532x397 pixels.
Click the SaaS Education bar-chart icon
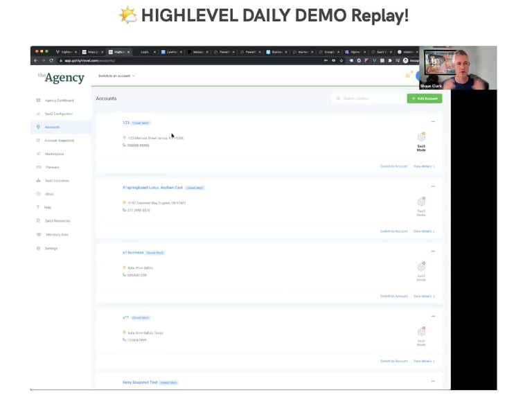click(38, 181)
